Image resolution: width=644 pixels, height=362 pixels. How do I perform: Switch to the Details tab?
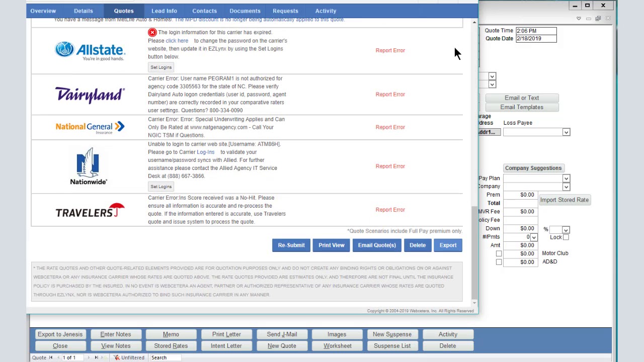[x=84, y=11]
